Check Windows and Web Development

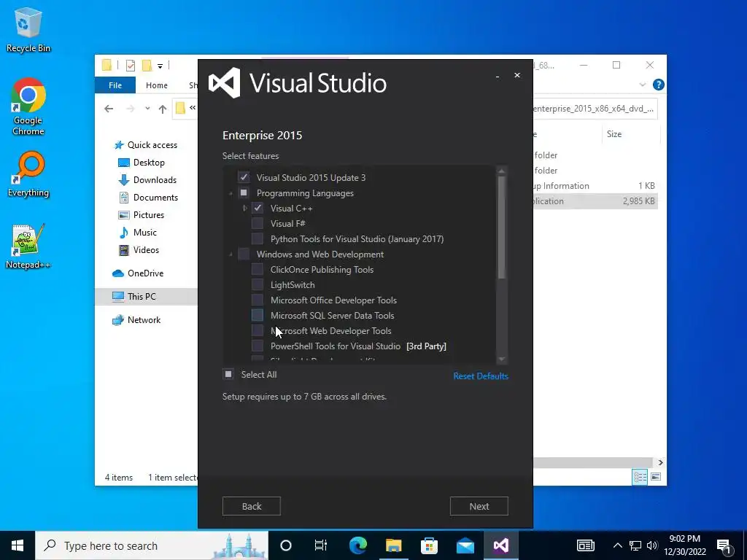coord(244,254)
